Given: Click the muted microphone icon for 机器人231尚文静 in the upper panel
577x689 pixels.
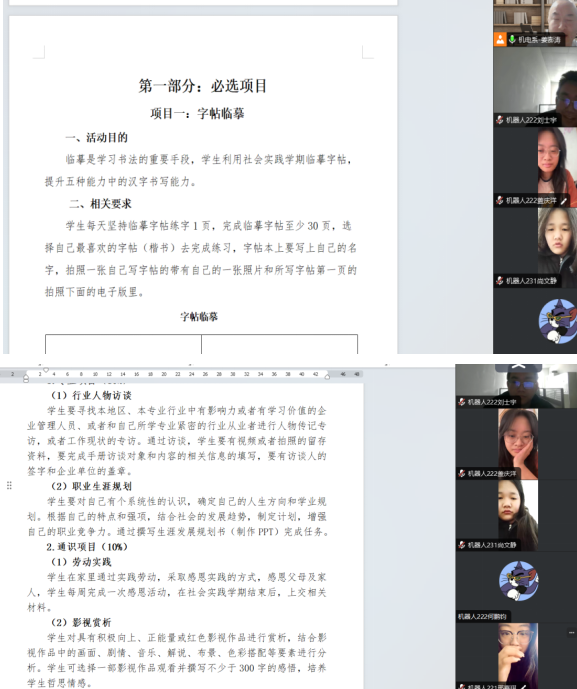Looking at the screenshot, I should pos(500,280).
